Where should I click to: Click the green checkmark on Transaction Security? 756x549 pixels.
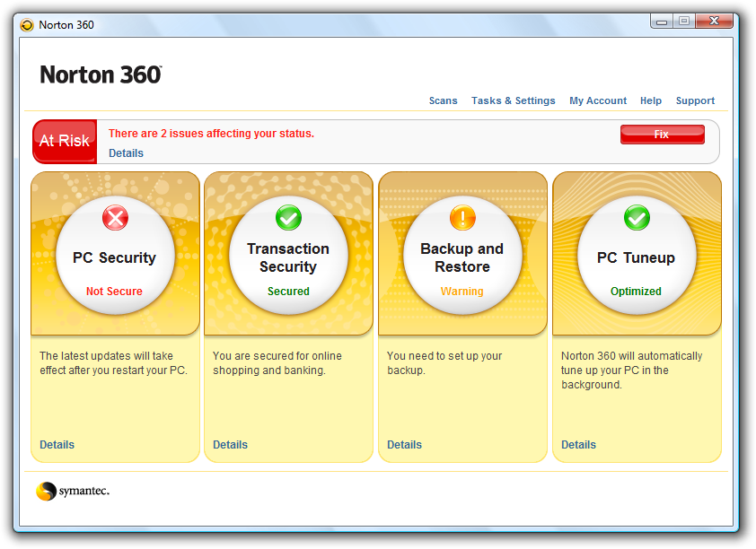[x=288, y=218]
